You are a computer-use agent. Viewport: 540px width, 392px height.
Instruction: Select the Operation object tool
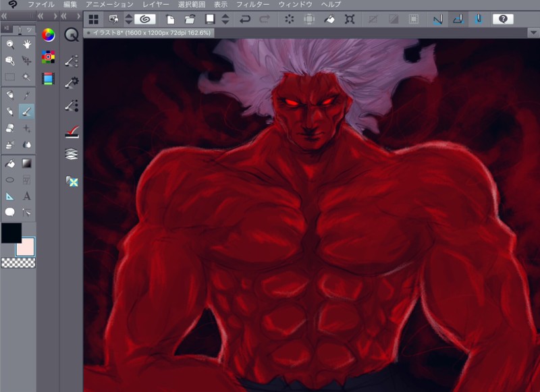pos(10,61)
